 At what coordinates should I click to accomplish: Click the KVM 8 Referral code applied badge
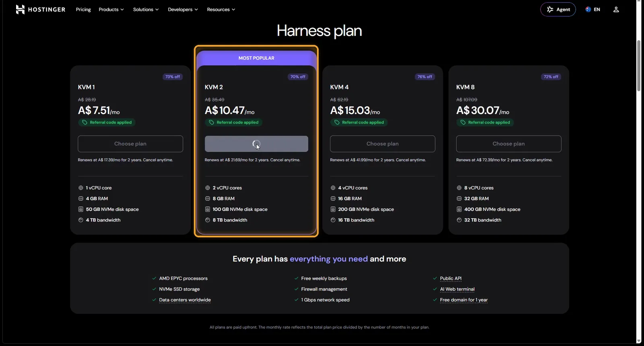pos(485,122)
